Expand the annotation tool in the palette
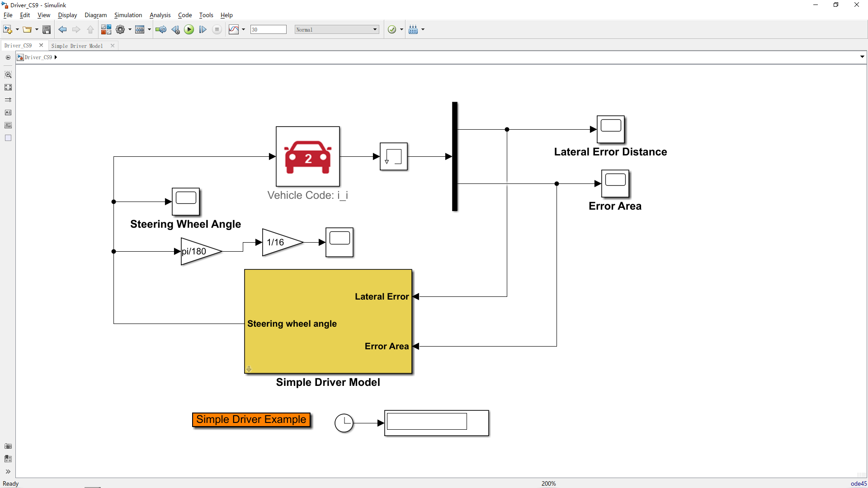 click(x=8, y=113)
